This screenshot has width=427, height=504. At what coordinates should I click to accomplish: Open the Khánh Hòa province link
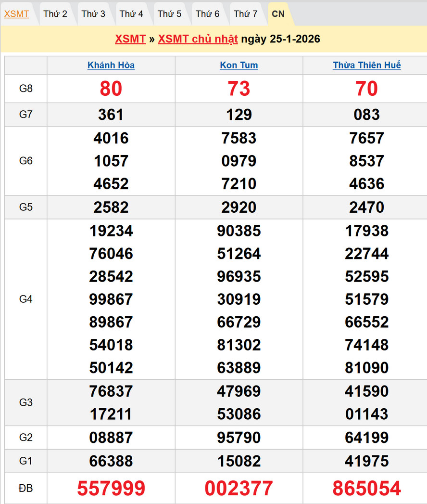111,65
